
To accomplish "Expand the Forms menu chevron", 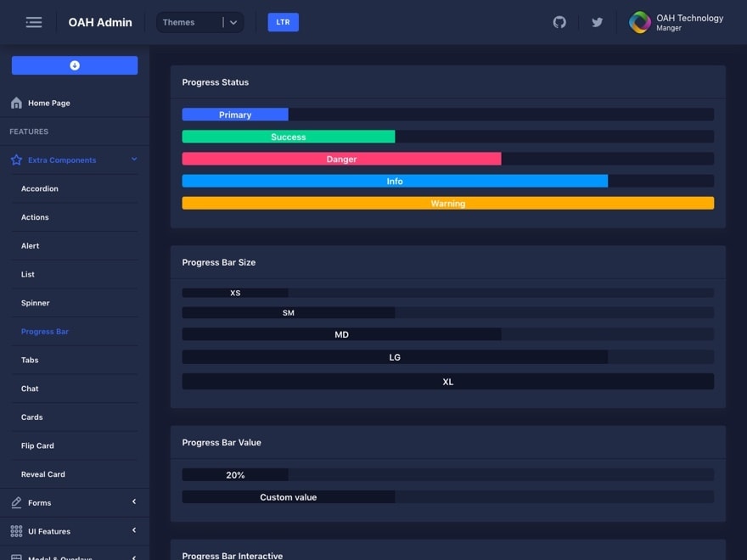I will (x=133, y=502).
